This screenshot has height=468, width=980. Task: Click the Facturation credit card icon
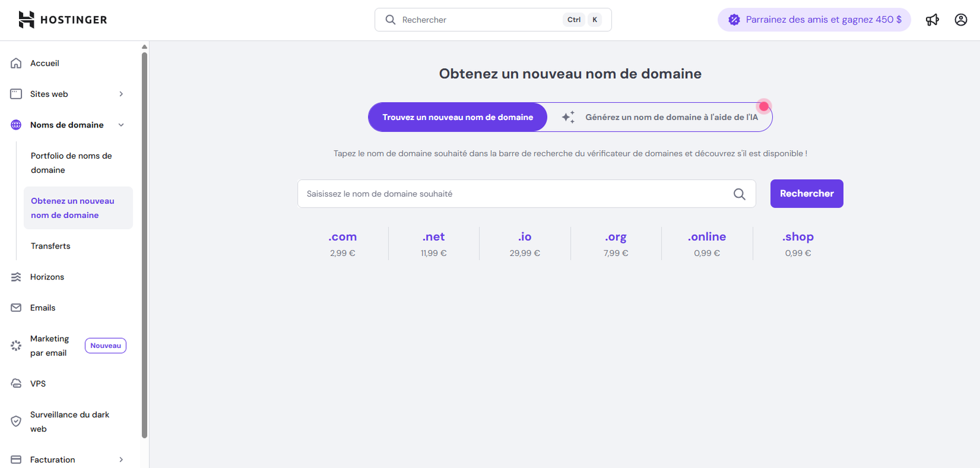click(17, 459)
